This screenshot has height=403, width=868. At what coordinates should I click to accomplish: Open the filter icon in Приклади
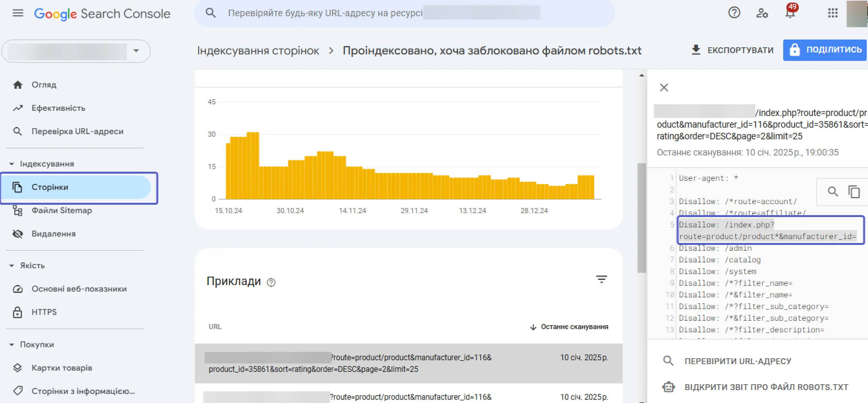point(601,279)
